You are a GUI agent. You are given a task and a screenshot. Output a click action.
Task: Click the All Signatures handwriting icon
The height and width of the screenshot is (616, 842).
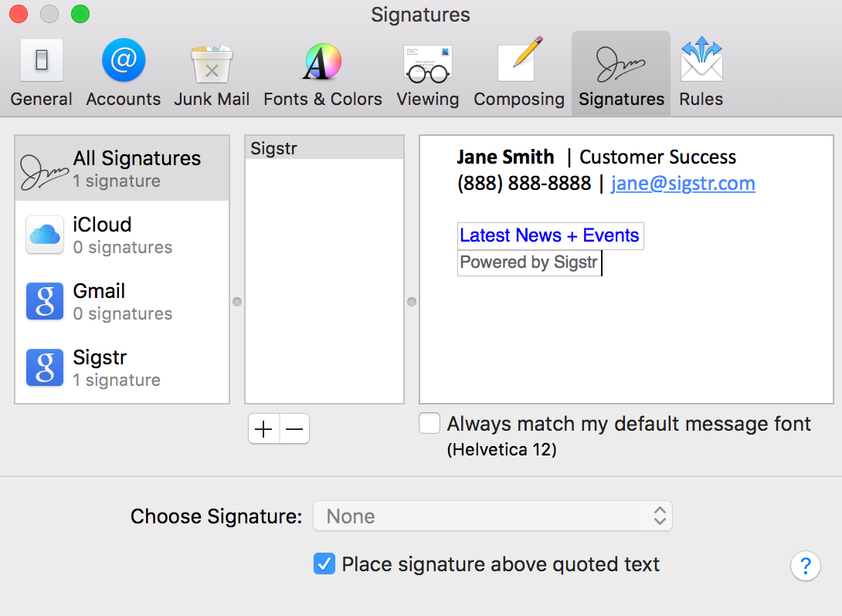point(43,172)
